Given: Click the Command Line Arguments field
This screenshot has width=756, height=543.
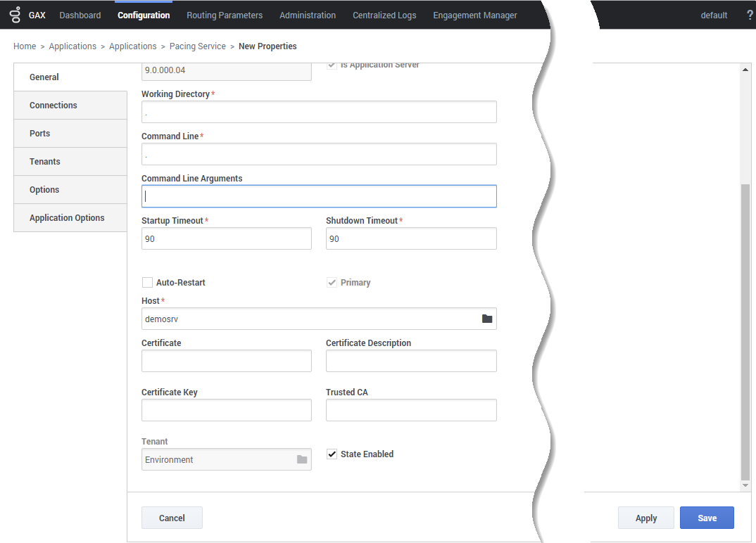Looking at the screenshot, I should point(319,196).
